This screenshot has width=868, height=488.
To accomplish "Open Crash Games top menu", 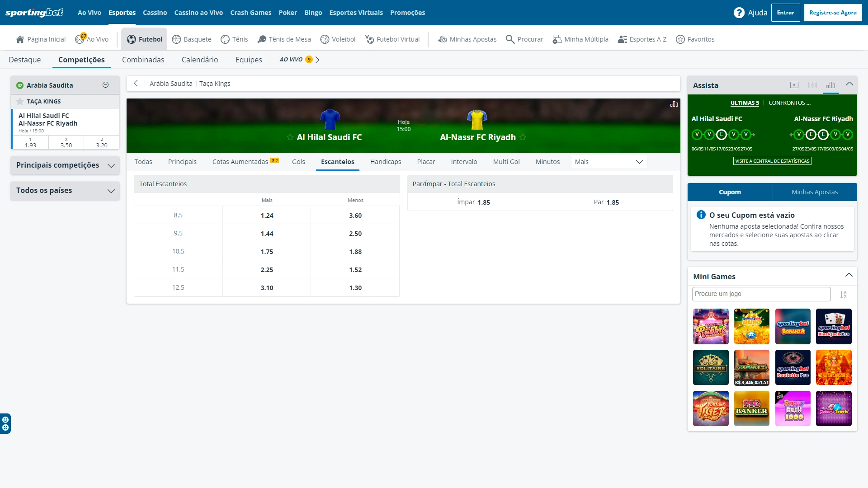I will pos(250,13).
